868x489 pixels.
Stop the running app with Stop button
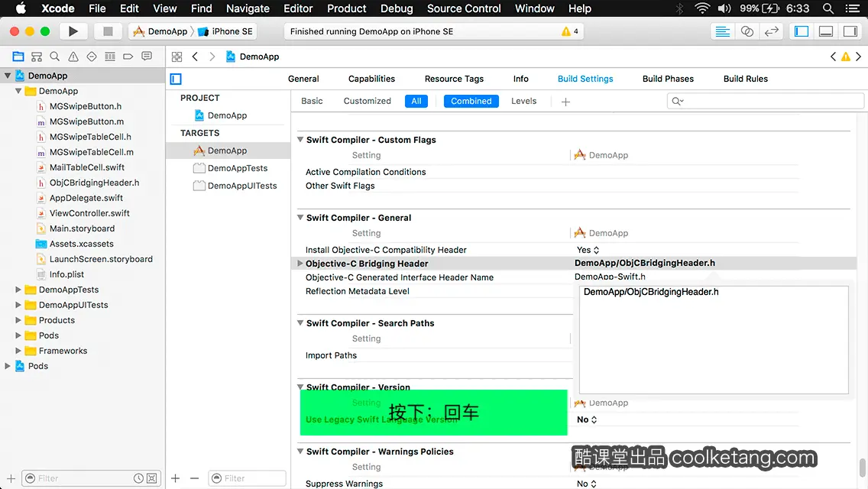click(108, 31)
